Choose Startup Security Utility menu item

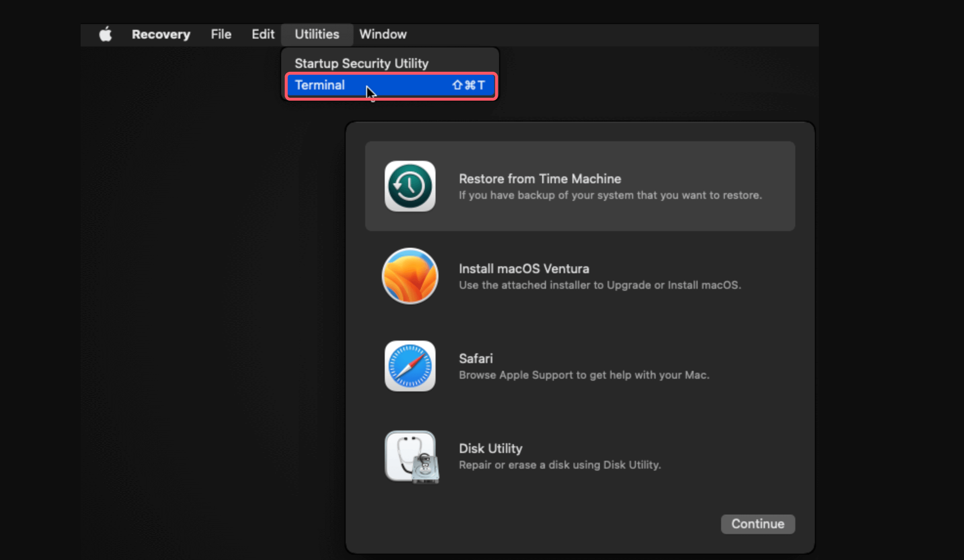pyautogui.click(x=361, y=64)
